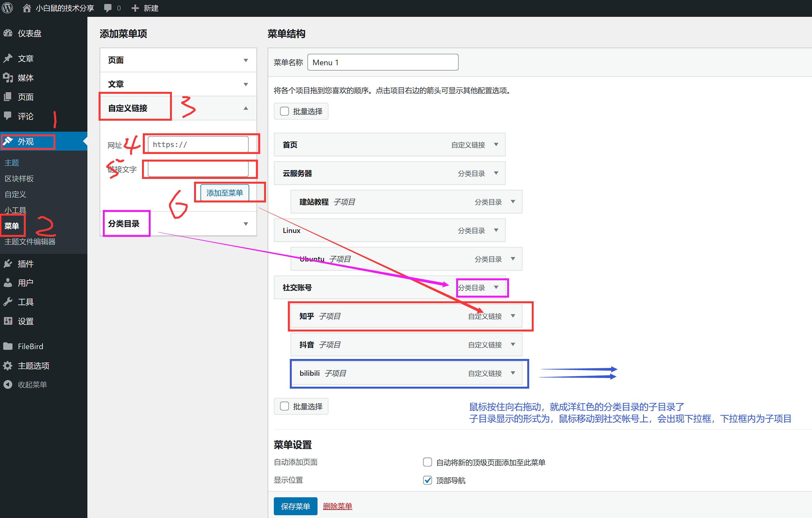Viewport: 812px width, 518px height.
Task: Open the 仪表盘 dashboard icon
Action: coord(8,33)
